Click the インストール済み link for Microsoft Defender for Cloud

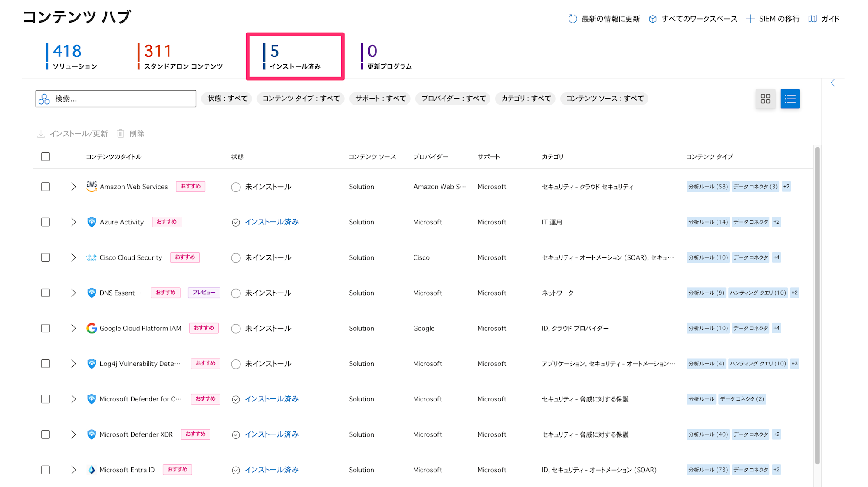(272, 399)
